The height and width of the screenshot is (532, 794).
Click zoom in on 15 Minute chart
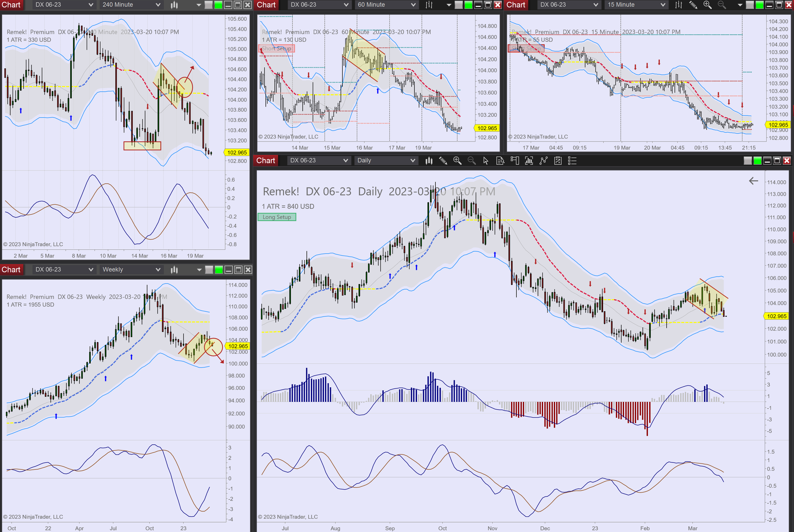click(707, 5)
